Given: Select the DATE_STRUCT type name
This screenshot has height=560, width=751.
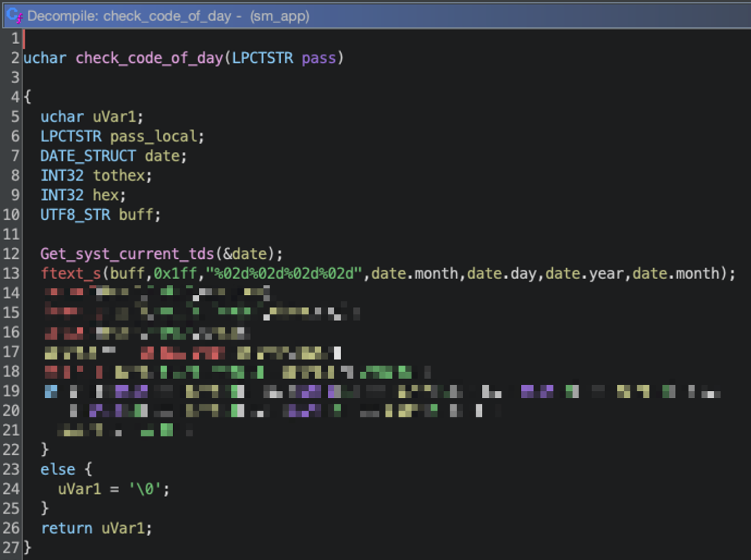Looking at the screenshot, I should (x=88, y=156).
